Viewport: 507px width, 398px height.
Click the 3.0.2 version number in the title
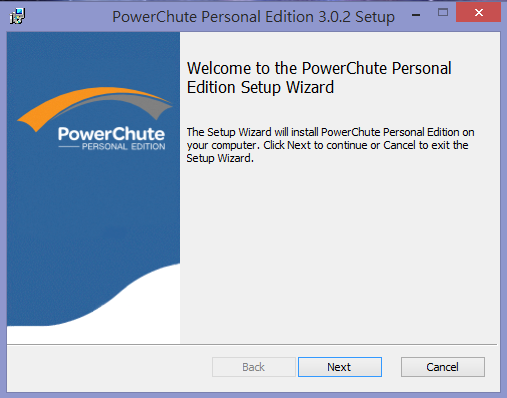click(334, 17)
